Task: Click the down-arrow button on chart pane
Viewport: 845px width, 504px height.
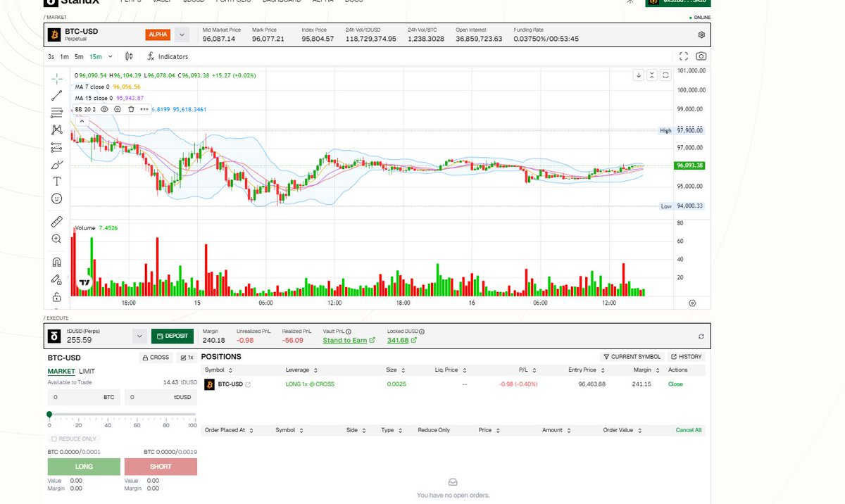Action: pyautogui.click(x=639, y=75)
